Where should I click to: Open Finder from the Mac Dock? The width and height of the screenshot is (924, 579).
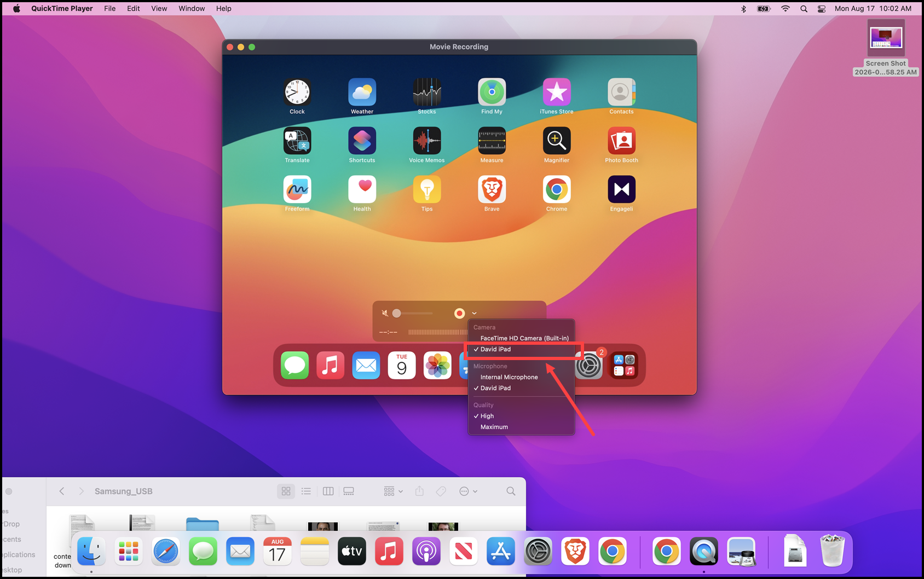click(x=91, y=551)
